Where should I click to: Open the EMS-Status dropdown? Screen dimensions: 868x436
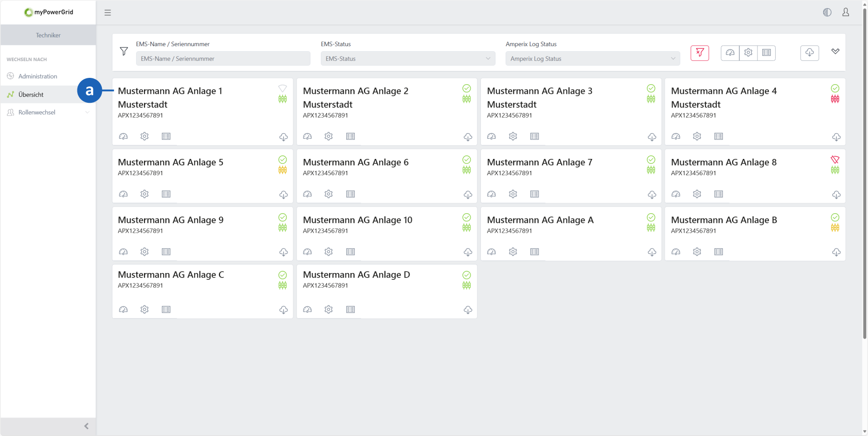(408, 58)
